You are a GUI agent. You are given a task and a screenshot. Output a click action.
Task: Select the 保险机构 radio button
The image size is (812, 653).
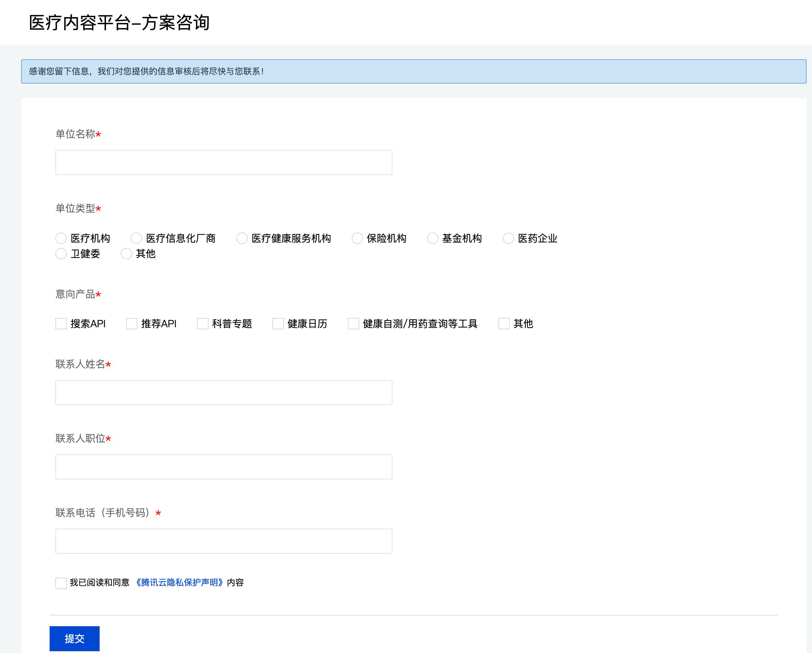tap(357, 238)
